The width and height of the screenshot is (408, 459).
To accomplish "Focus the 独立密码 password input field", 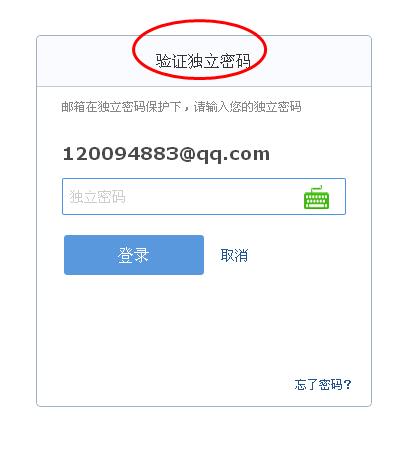I will 204,197.
